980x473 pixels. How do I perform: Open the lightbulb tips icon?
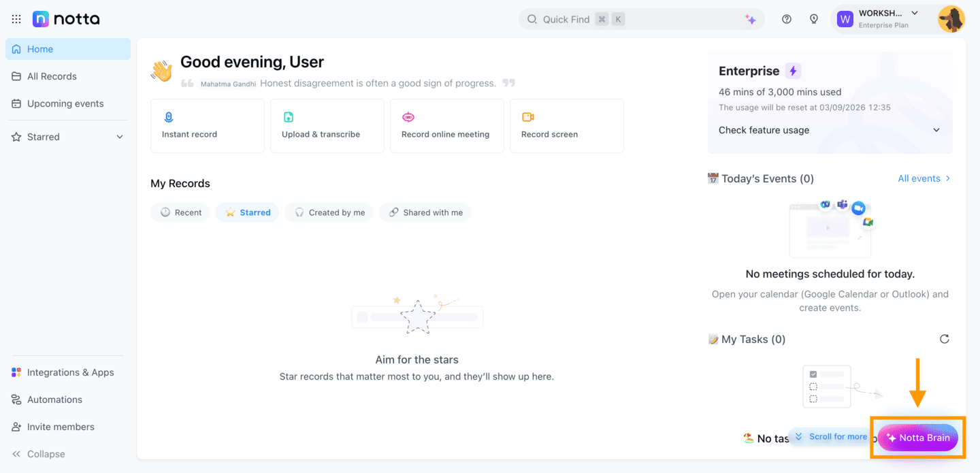814,19
